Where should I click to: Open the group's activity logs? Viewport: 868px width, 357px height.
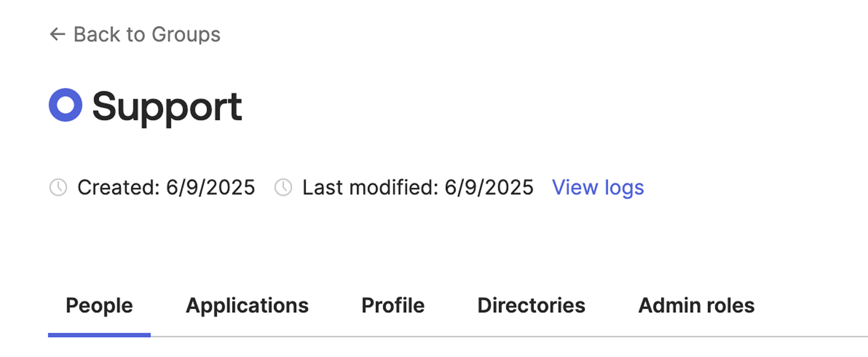pos(598,187)
